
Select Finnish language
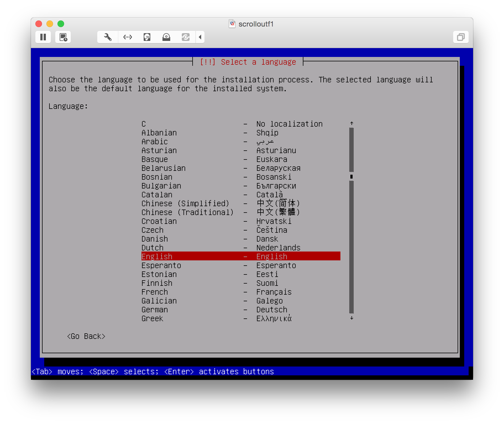[x=241, y=283]
